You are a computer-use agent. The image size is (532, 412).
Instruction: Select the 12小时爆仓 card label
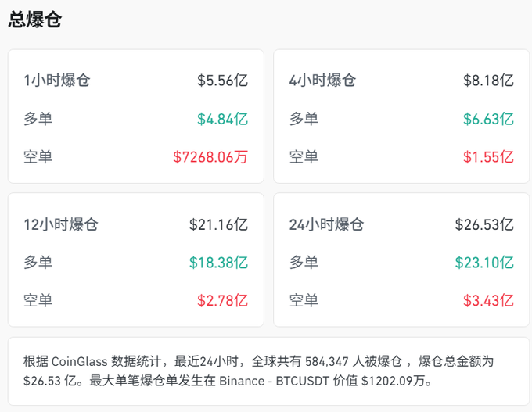61,225
